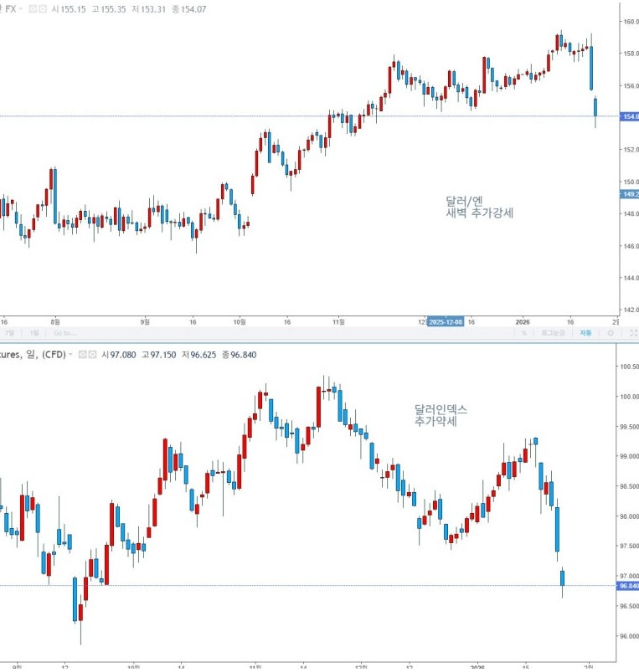Click second small square icon beside FX title

click(x=43, y=9)
